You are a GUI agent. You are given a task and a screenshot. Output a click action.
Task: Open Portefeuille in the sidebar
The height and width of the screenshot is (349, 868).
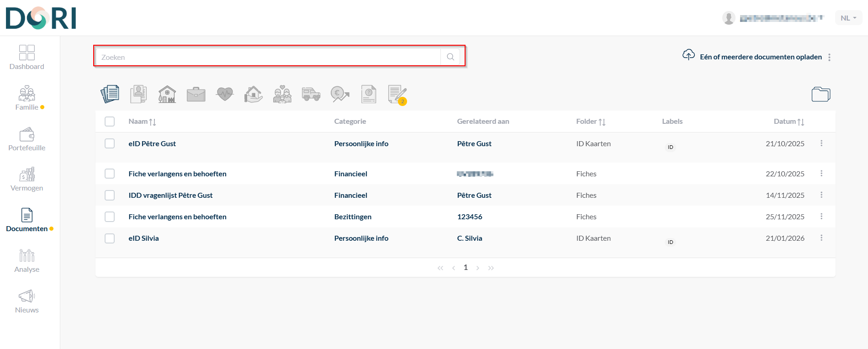coord(27,139)
